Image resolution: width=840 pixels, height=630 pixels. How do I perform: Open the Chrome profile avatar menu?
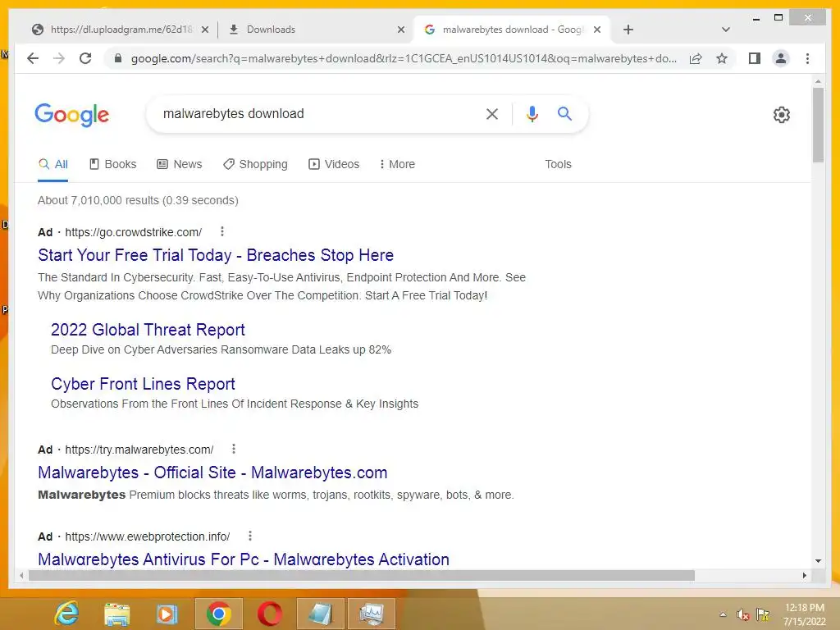(x=781, y=58)
